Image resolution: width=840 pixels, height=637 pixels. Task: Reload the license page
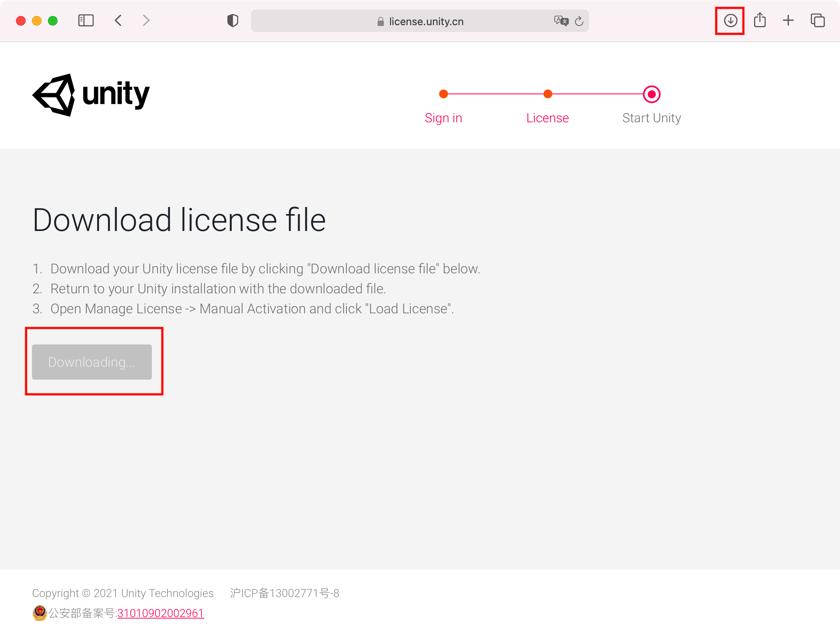pos(579,21)
